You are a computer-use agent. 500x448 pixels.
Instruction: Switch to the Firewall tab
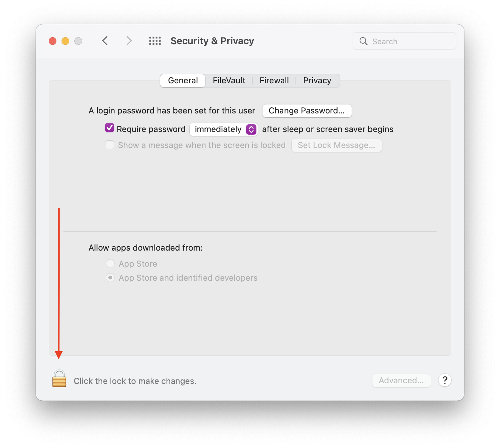pos(274,80)
